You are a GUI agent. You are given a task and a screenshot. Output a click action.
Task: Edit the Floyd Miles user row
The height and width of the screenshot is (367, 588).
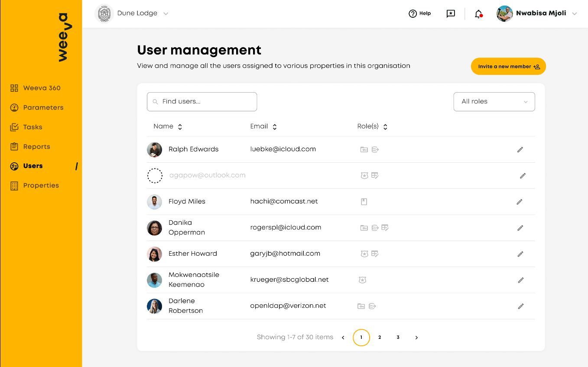click(x=520, y=202)
